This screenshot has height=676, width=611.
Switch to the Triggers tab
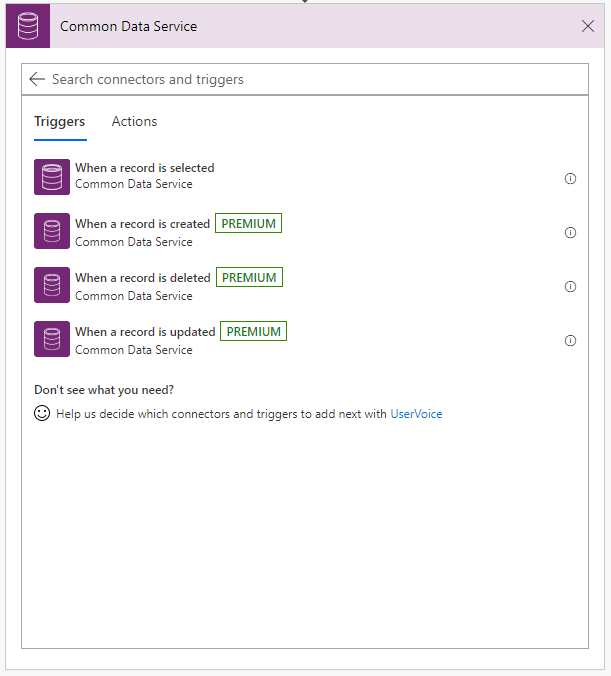(60, 122)
